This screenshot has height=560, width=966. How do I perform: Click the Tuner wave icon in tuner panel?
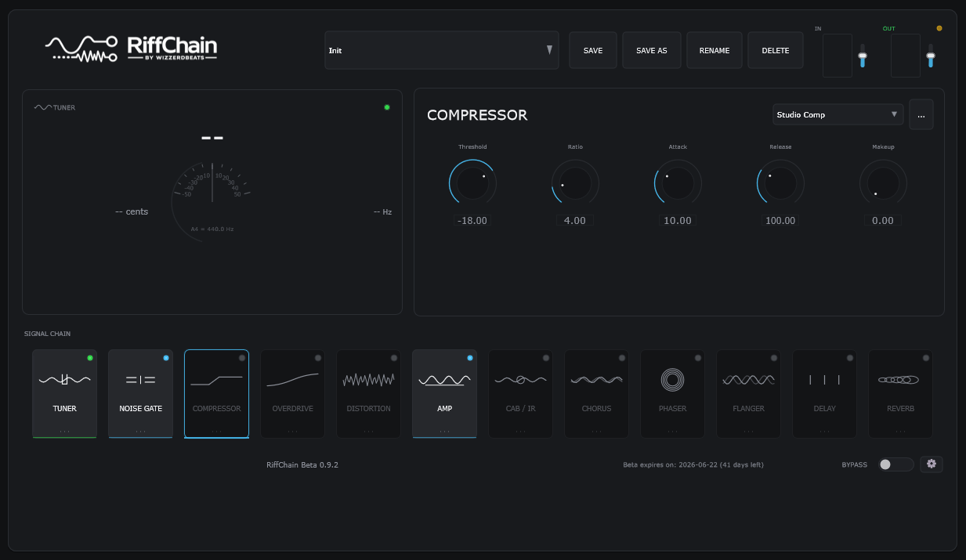[x=43, y=107]
